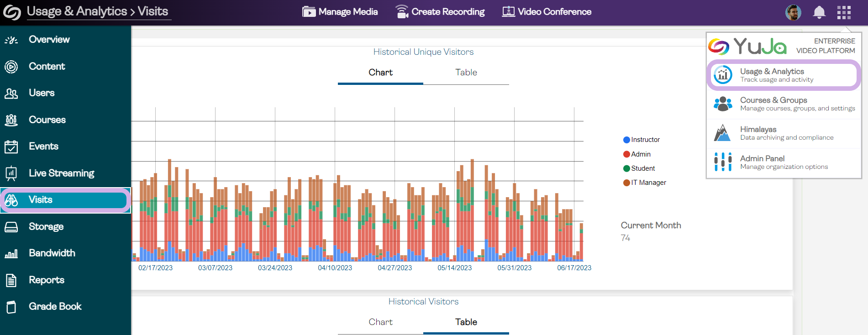Switch to Table tab under Historical Unique Visitors
The width and height of the screenshot is (868, 335).
pyautogui.click(x=466, y=73)
